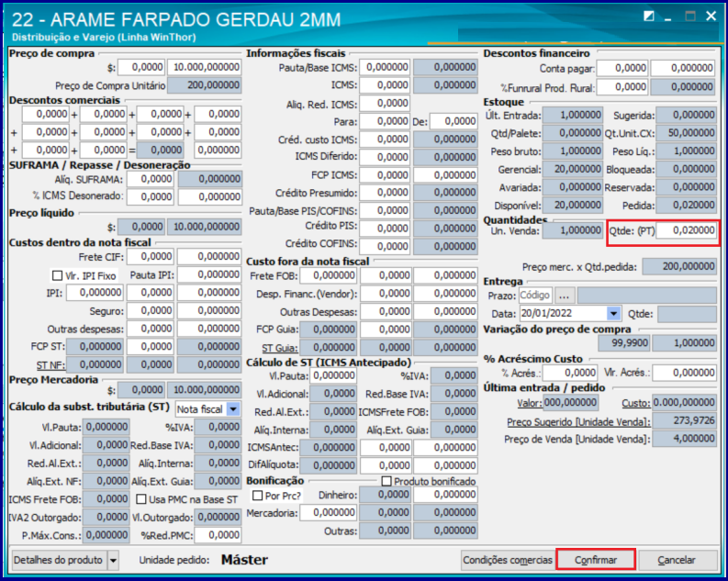The width and height of the screenshot is (728, 581).
Task: Click the ST NF underlined link
Action: pyautogui.click(x=50, y=364)
